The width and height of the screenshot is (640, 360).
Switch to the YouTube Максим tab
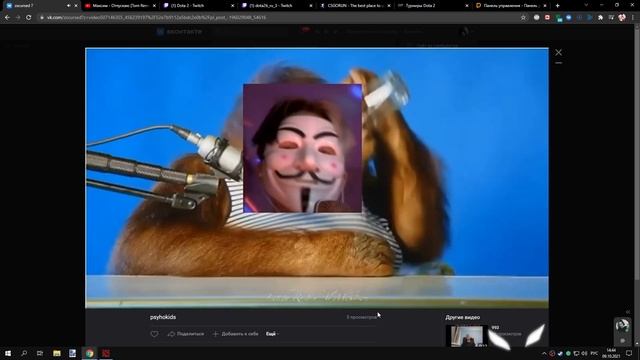120,6
